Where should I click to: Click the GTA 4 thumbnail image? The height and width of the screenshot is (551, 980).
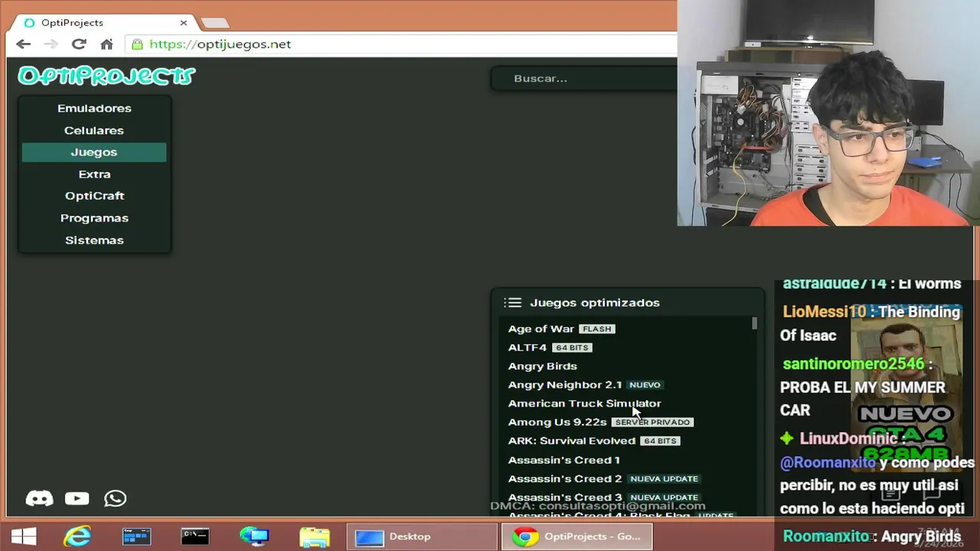point(907,390)
